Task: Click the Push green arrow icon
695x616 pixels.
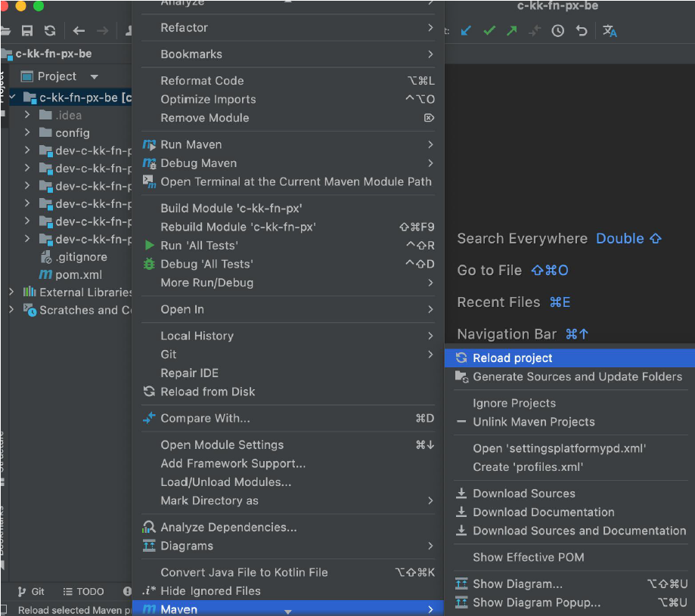Action: point(512,30)
